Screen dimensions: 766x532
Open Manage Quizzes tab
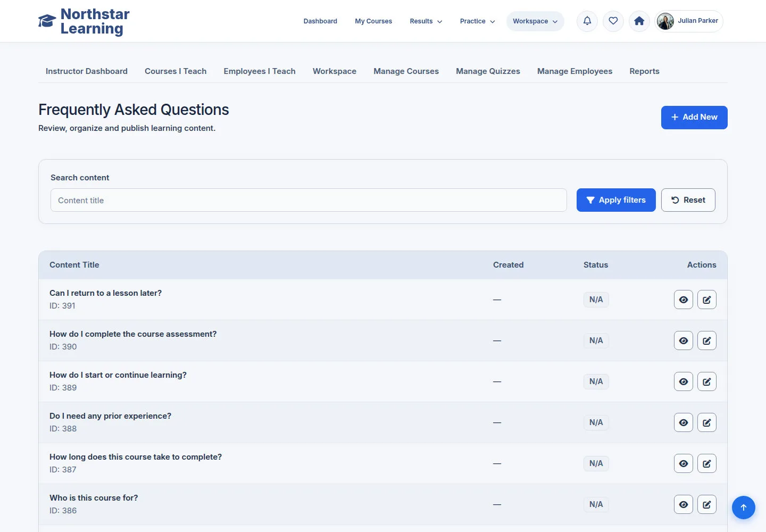tap(488, 71)
